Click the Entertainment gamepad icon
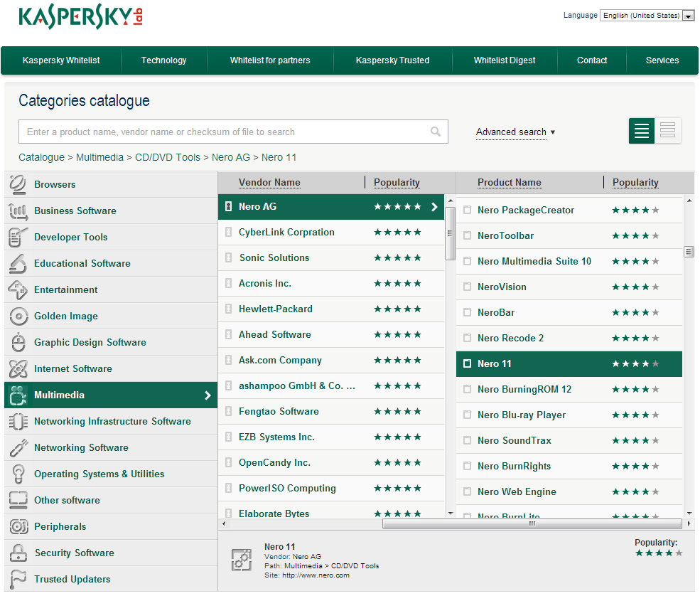Viewport: 700px width, 596px height. click(18, 290)
